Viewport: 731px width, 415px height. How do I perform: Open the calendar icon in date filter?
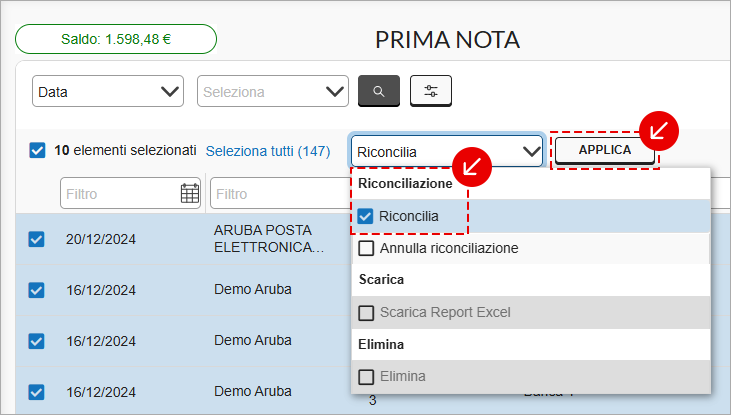point(190,193)
